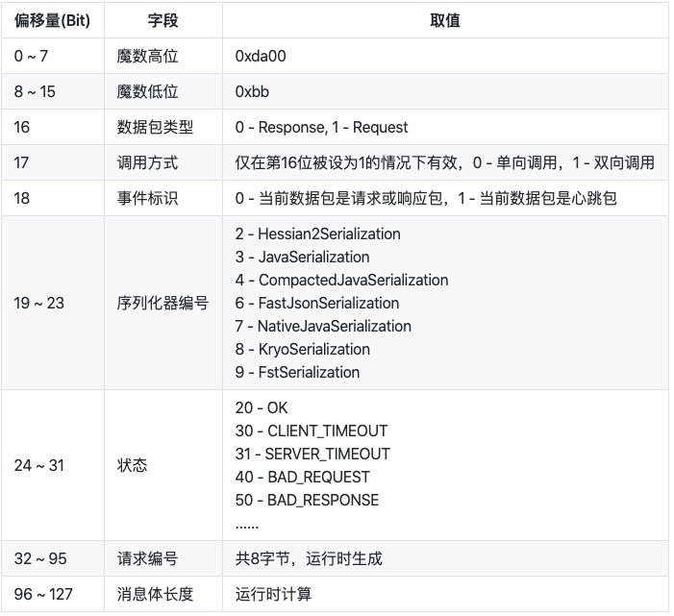This screenshot has height=616, width=674.
Task: Click the Hessian2Serialization entry
Action: [x=317, y=234]
